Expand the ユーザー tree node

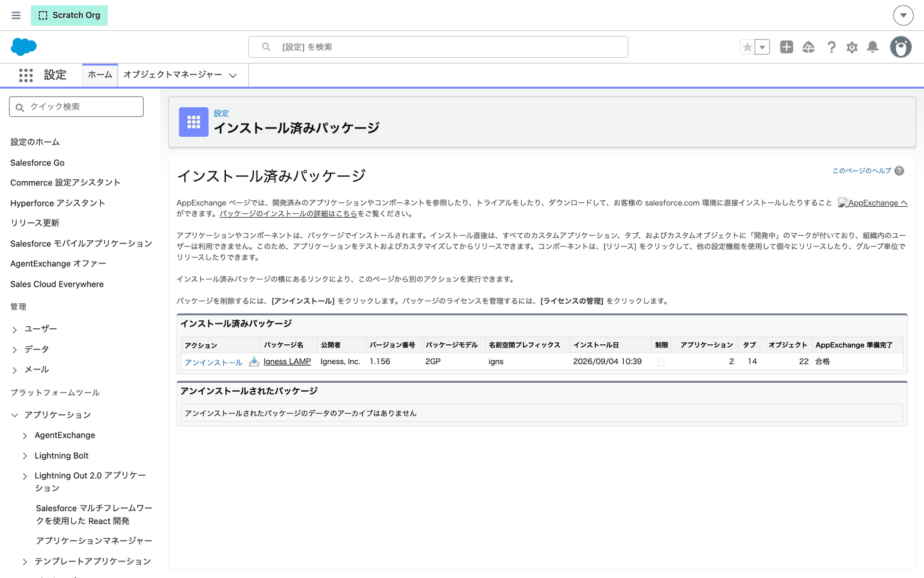(x=15, y=329)
